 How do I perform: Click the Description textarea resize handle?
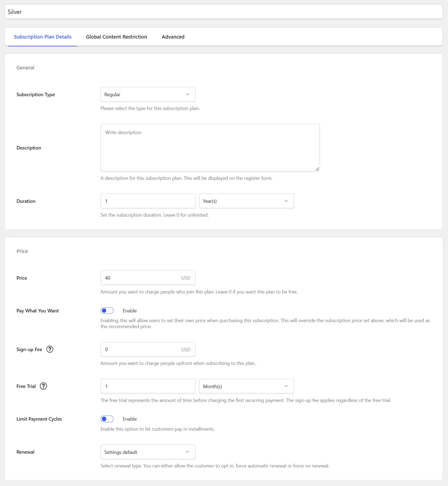(317, 169)
